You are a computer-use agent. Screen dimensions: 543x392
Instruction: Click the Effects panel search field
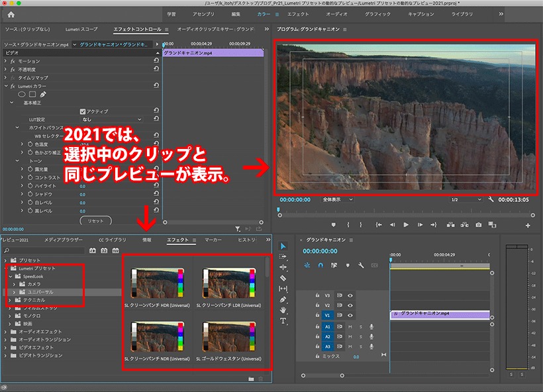click(44, 250)
